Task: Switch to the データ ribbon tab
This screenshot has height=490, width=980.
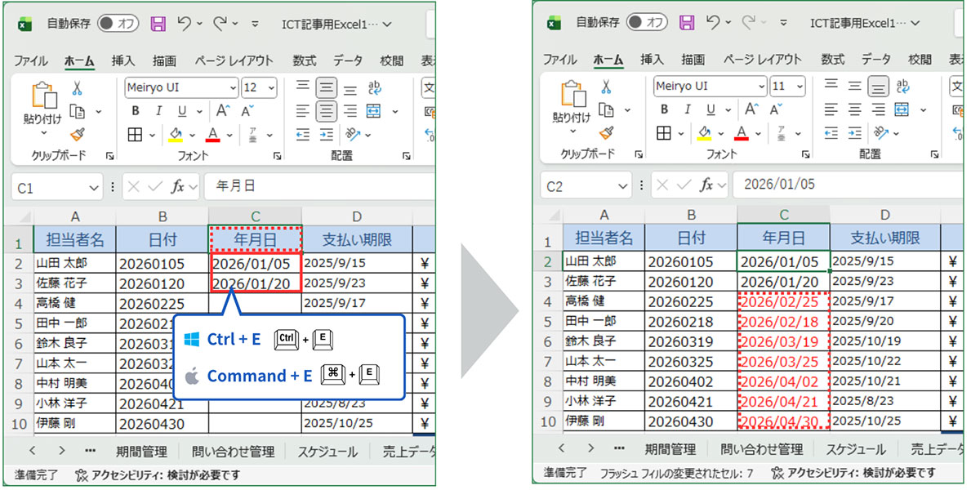Action: [347, 60]
